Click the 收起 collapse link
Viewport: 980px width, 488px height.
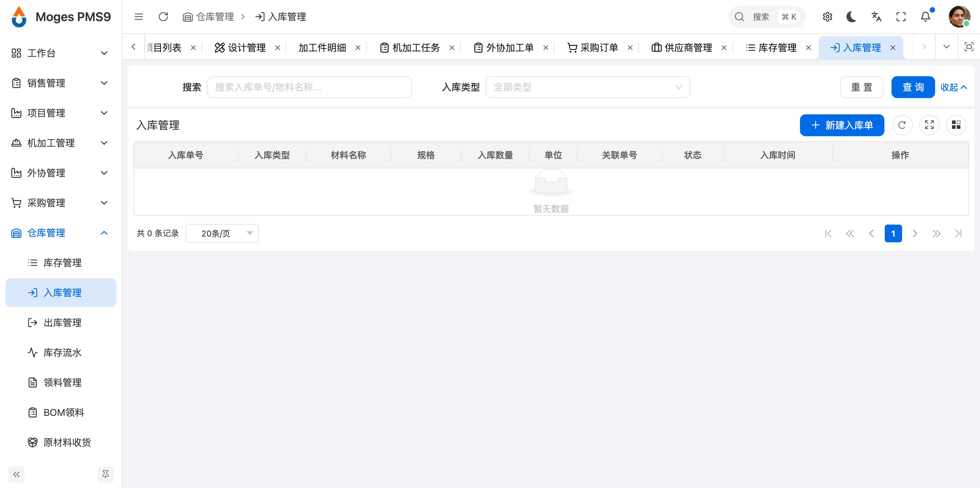(x=953, y=87)
